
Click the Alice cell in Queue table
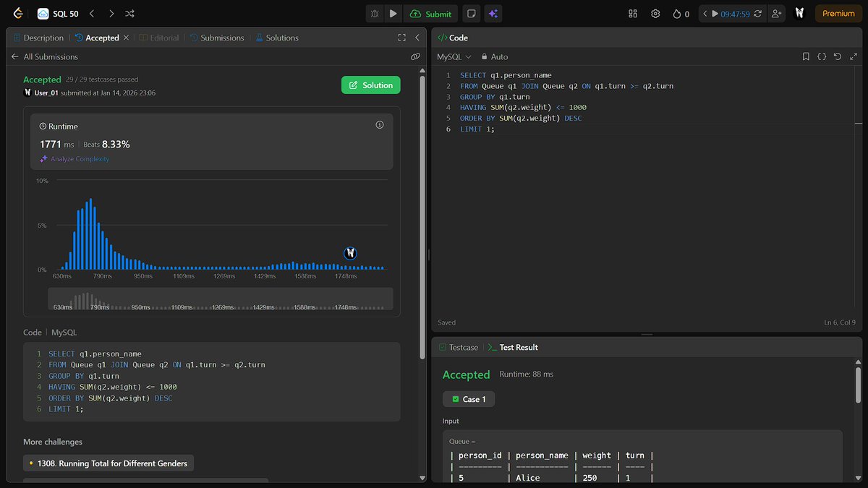coord(528,479)
